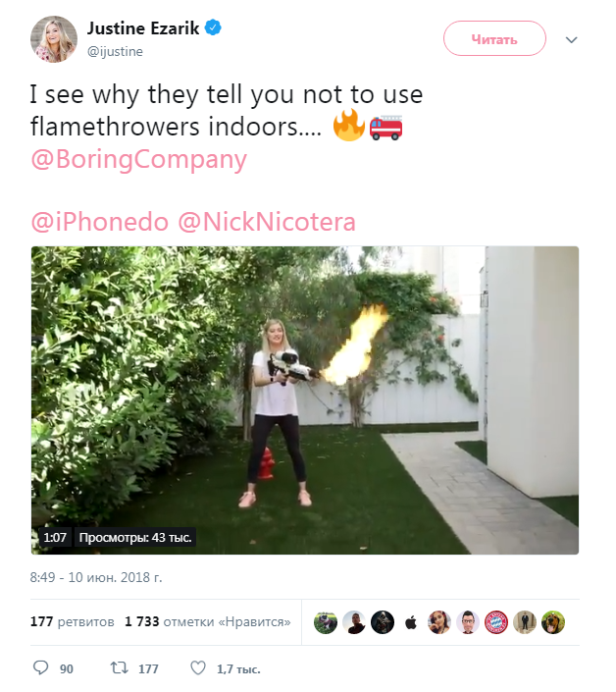
Task: Open the @iPhonedo mention link
Action: click(99, 222)
